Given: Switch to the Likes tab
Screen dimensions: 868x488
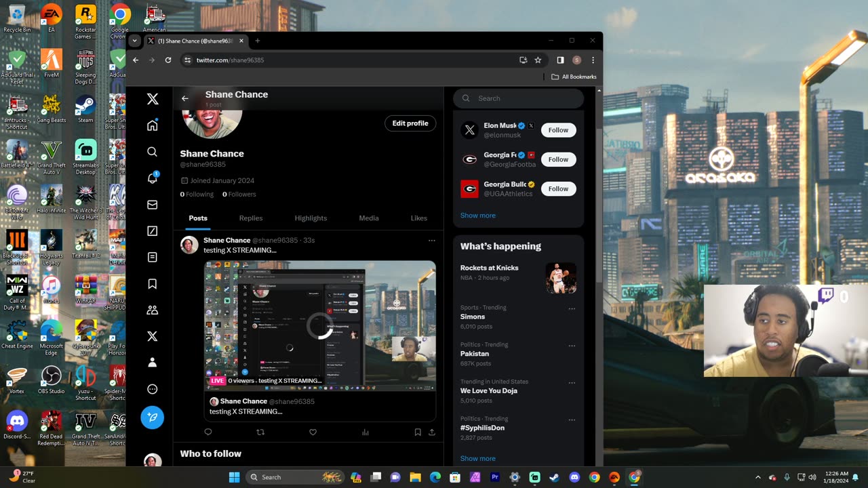Looking at the screenshot, I should tap(419, 218).
